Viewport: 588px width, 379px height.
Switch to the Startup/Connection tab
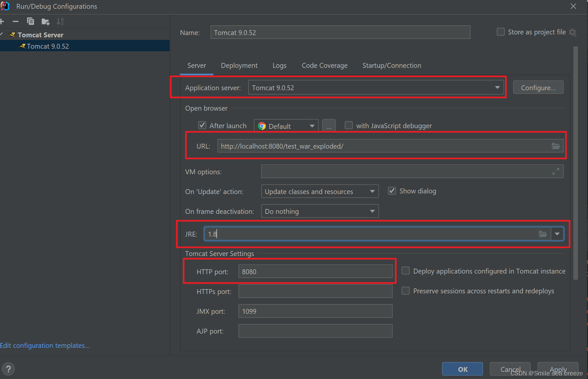tap(392, 66)
